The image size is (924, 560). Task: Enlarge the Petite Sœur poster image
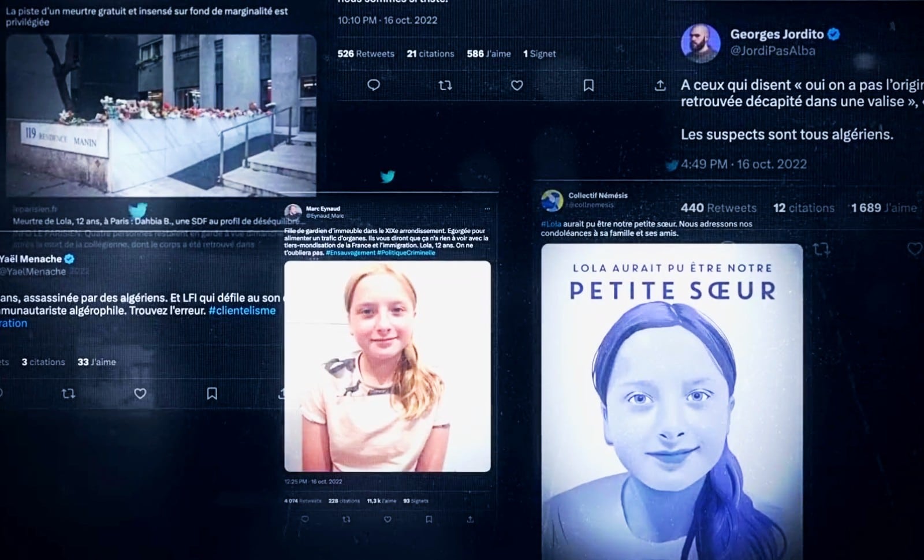(x=672, y=398)
